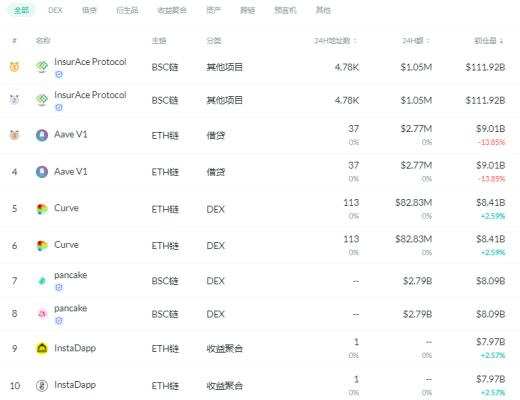Screen dimensions: 520x400
Task: Switch to the DEX category tab
Action: [55, 10]
